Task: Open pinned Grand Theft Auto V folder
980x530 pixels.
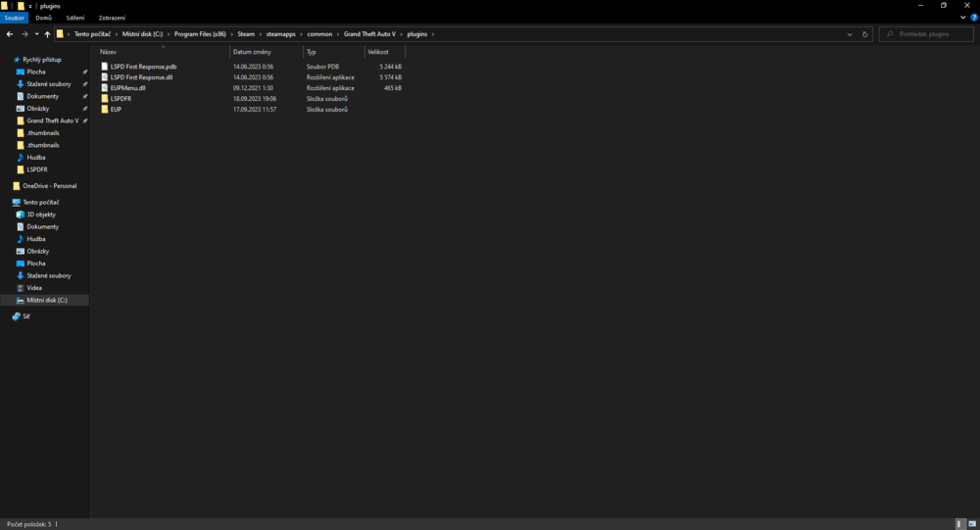Action: 53,120
